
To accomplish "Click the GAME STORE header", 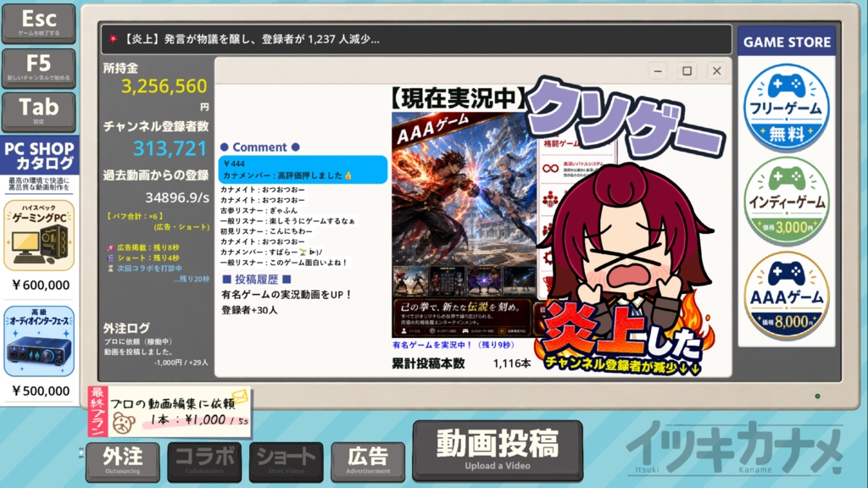I will pyautogui.click(x=787, y=42).
